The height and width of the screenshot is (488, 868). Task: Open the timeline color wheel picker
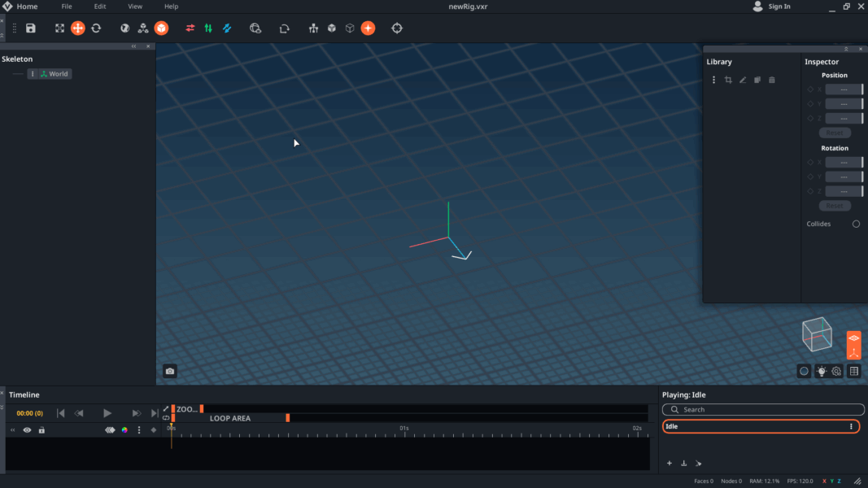(x=124, y=430)
